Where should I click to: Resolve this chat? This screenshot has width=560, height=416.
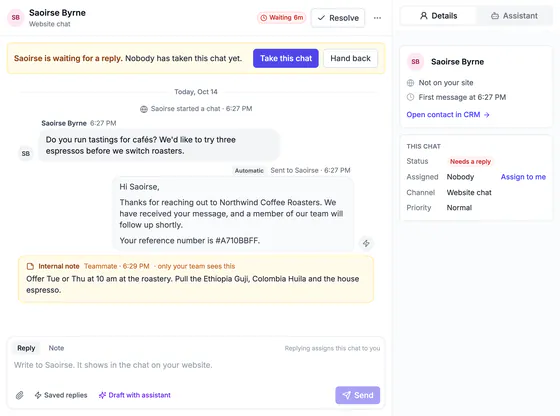[x=338, y=18]
